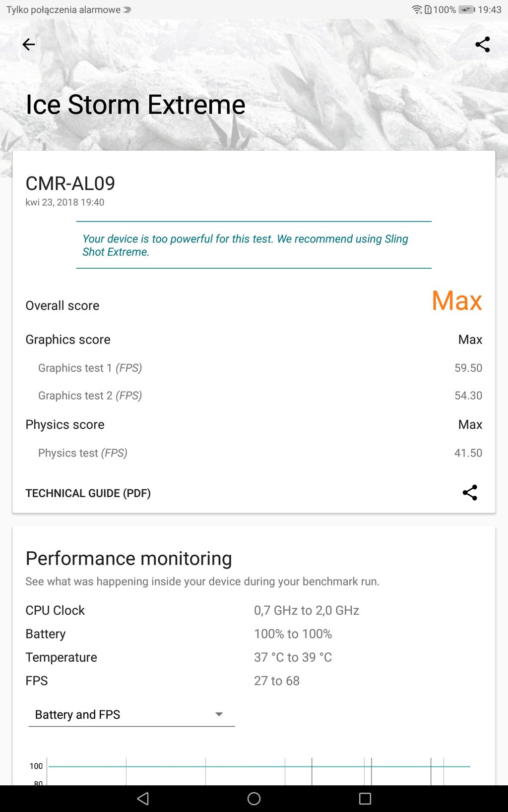Tap the CMR-AL09 device name
The height and width of the screenshot is (812, 508).
(70, 183)
